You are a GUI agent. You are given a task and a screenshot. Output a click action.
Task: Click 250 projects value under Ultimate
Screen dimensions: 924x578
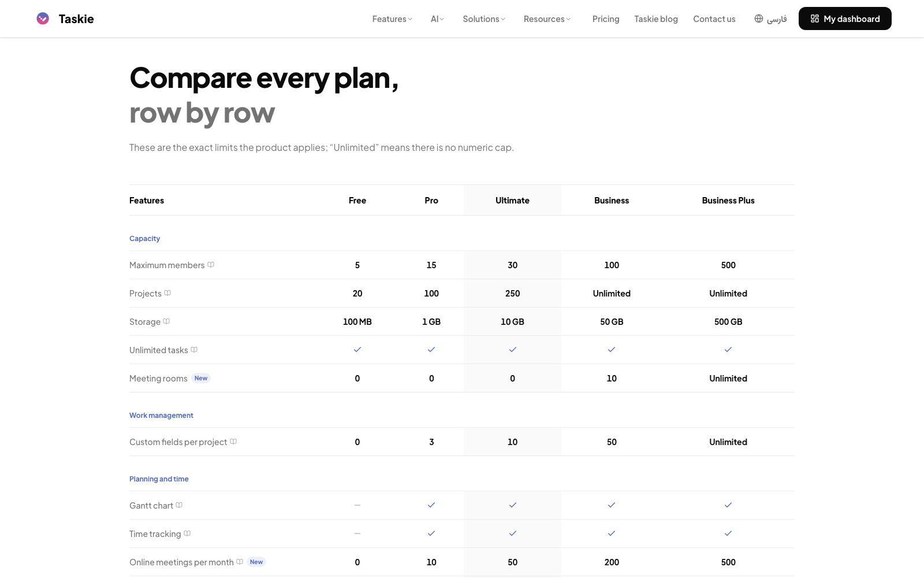(x=513, y=294)
